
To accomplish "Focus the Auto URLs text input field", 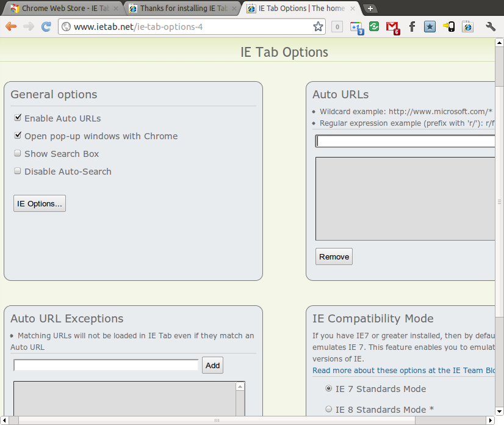I will coord(405,141).
